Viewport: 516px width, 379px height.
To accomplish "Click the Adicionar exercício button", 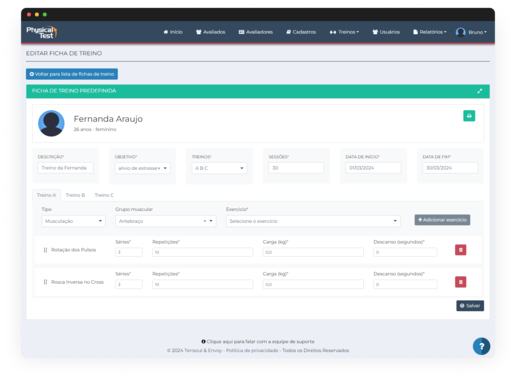I will 442,220.
